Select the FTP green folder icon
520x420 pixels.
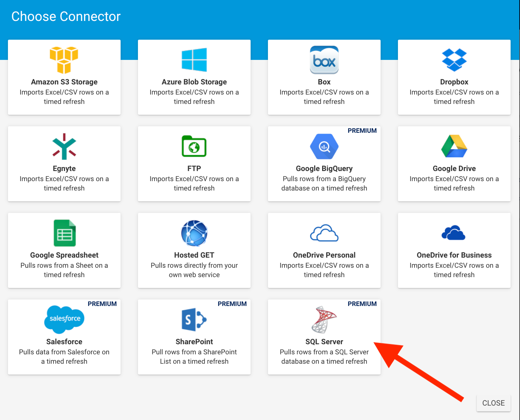[x=194, y=146]
